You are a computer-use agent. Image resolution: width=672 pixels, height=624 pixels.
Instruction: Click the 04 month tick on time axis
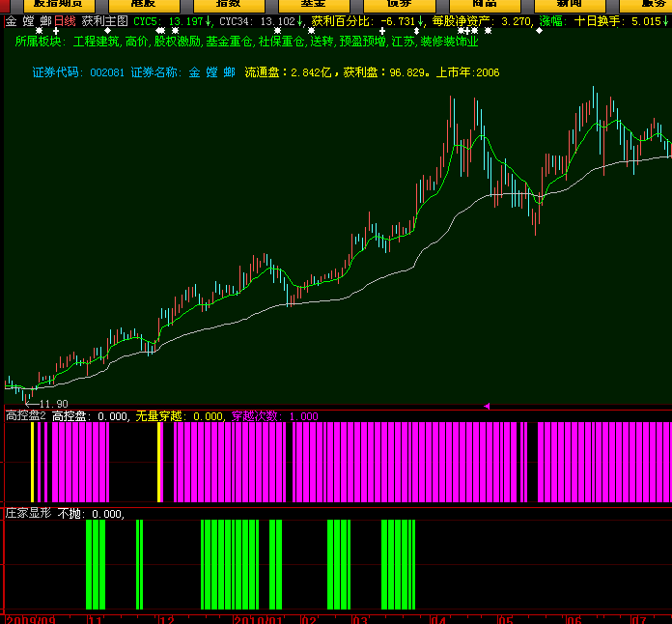pos(438,620)
